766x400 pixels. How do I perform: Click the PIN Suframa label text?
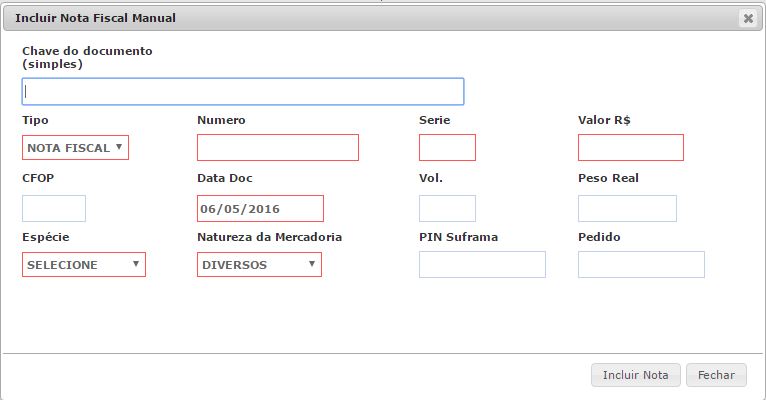(x=458, y=237)
